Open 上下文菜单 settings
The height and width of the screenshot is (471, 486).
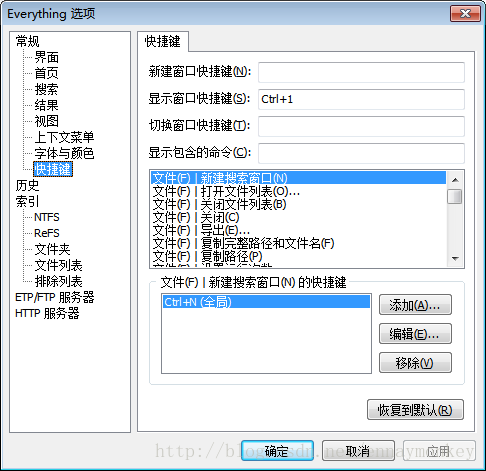pos(64,137)
